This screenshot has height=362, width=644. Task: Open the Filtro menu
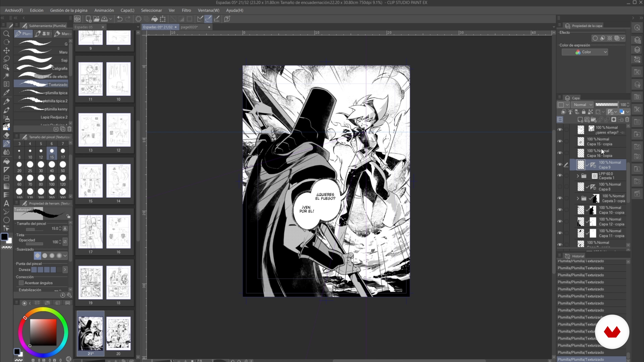[186, 10]
